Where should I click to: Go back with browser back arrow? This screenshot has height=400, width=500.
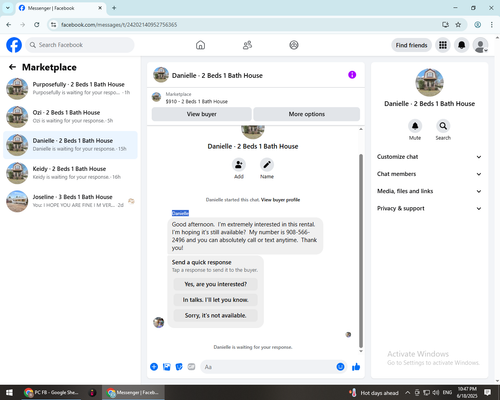click(9, 25)
